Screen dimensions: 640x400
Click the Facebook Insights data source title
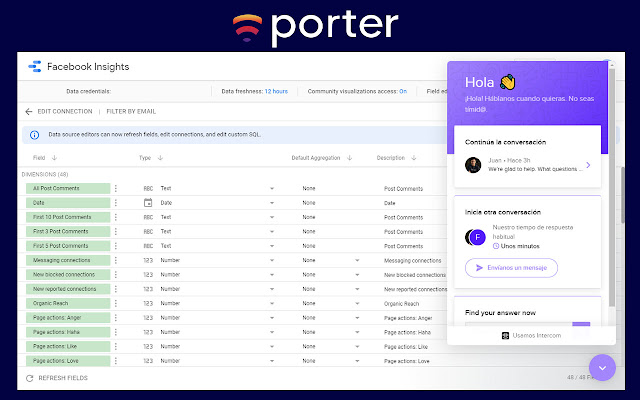pyautogui.click(x=88, y=67)
